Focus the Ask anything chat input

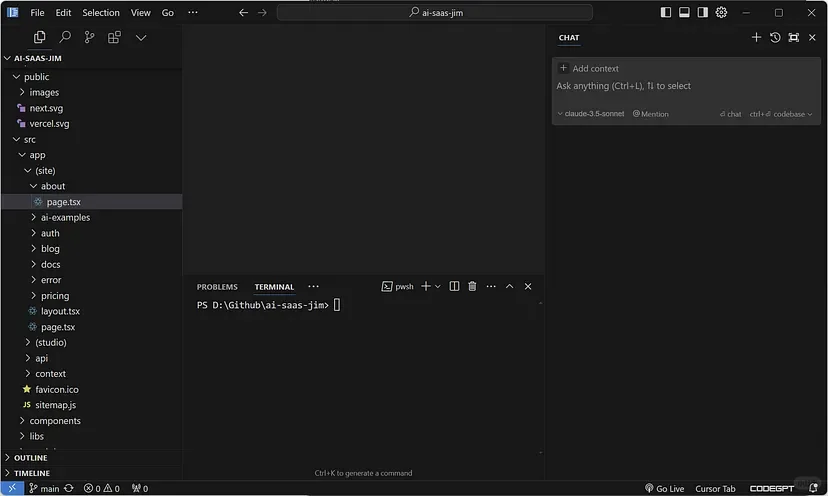pos(686,86)
